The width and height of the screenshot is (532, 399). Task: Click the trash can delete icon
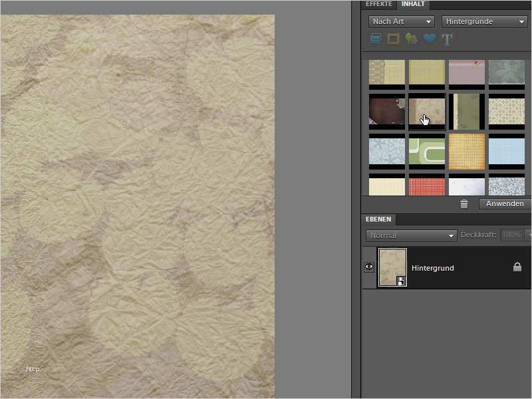464,204
